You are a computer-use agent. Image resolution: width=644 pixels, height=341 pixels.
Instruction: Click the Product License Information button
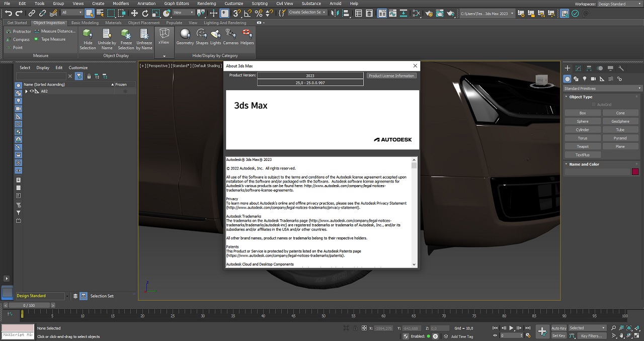pos(391,76)
